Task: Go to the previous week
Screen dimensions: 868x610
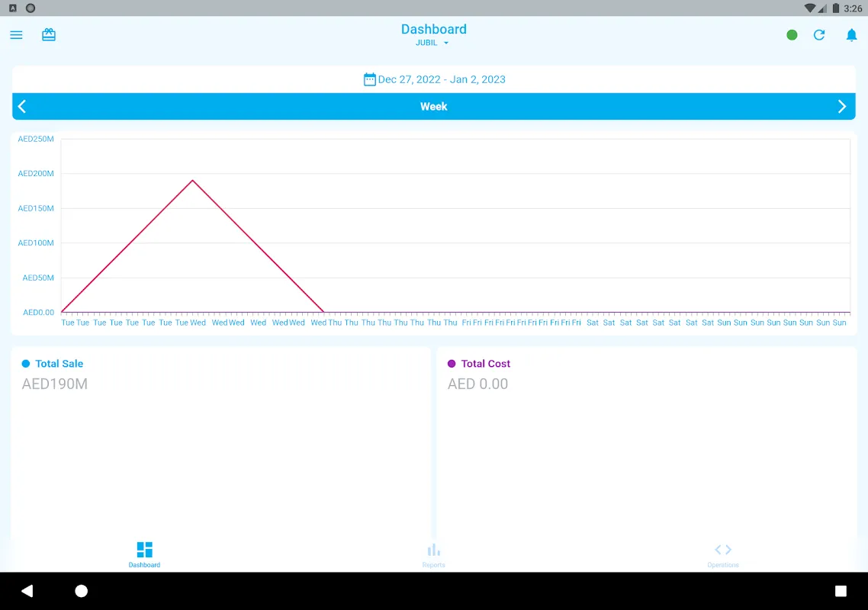Action: tap(22, 106)
